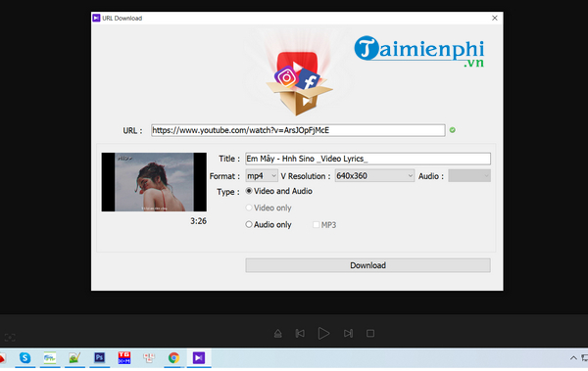Image resolution: width=588 pixels, height=371 pixels.
Task: Skip to next track in player
Action: point(348,333)
